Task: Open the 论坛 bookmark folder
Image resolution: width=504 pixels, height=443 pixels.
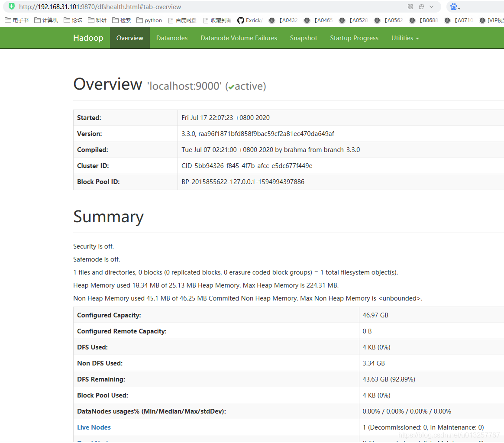Action: (73, 20)
